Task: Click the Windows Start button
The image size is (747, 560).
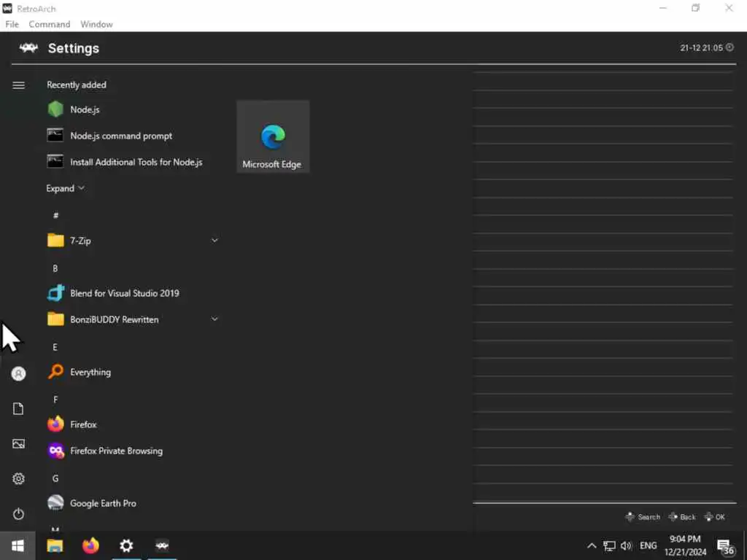Action: click(18, 545)
